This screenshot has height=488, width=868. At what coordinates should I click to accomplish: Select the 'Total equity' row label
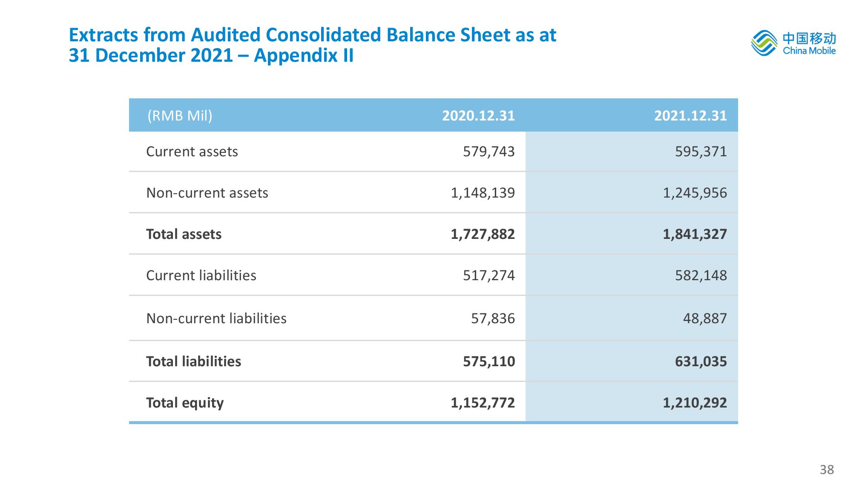(x=184, y=403)
